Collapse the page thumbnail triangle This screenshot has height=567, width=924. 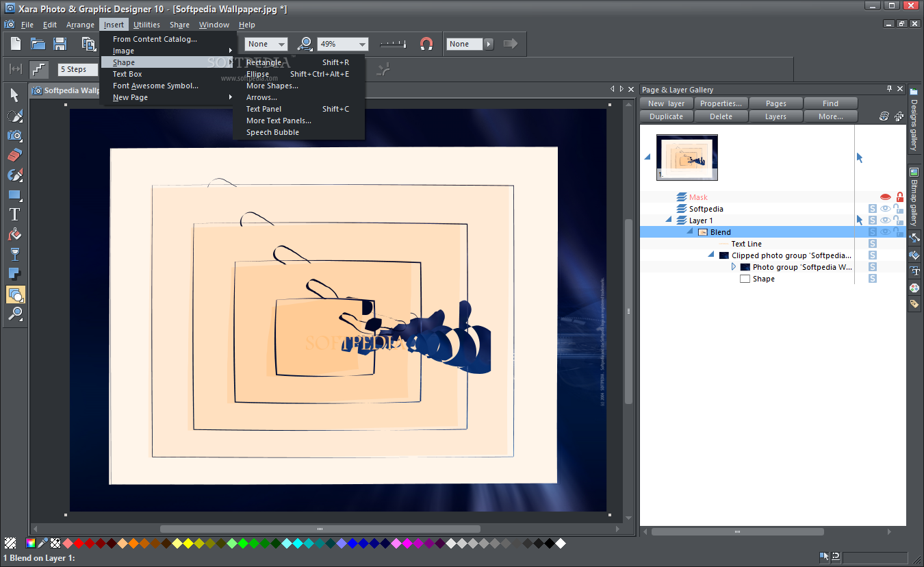coord(647,157)
